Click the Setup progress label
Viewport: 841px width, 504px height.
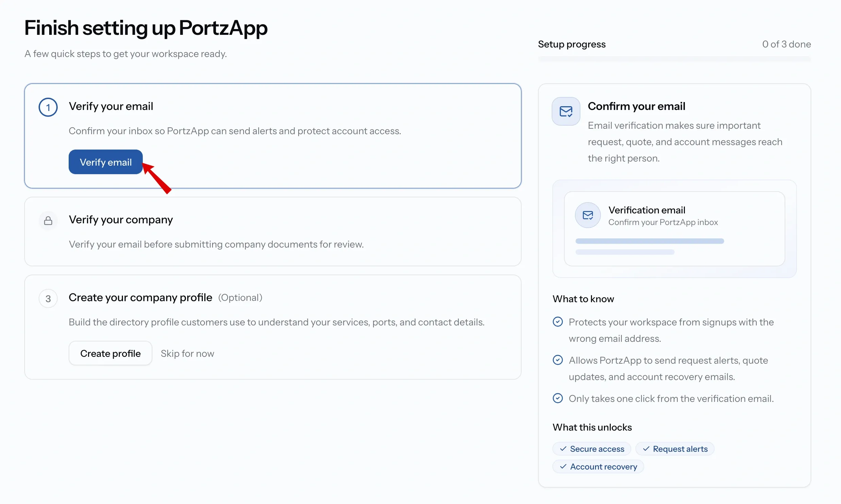point(572,44)
